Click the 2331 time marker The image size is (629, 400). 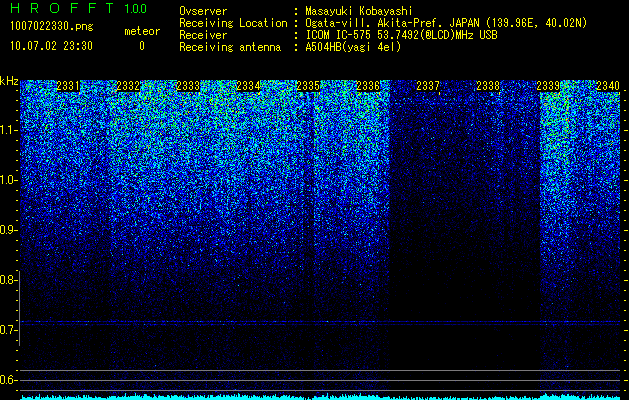click(x=68, y=86)
